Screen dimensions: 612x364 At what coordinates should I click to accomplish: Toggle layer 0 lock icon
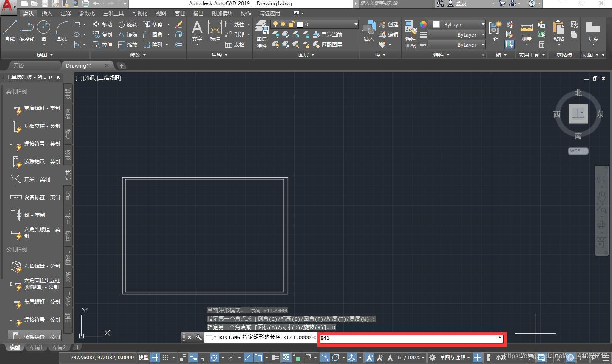coord(291,24)
